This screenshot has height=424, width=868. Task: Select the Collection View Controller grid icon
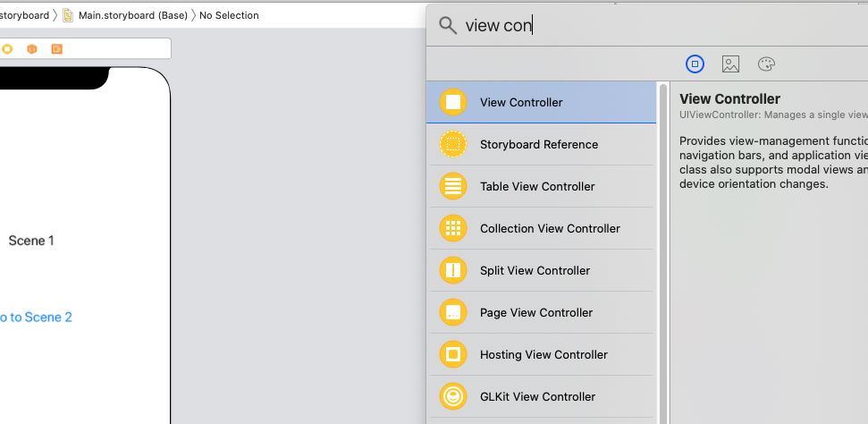point(453,228)
